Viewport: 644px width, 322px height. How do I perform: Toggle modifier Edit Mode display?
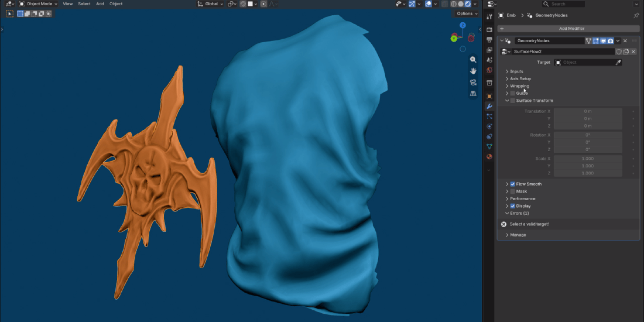(596, 40)
